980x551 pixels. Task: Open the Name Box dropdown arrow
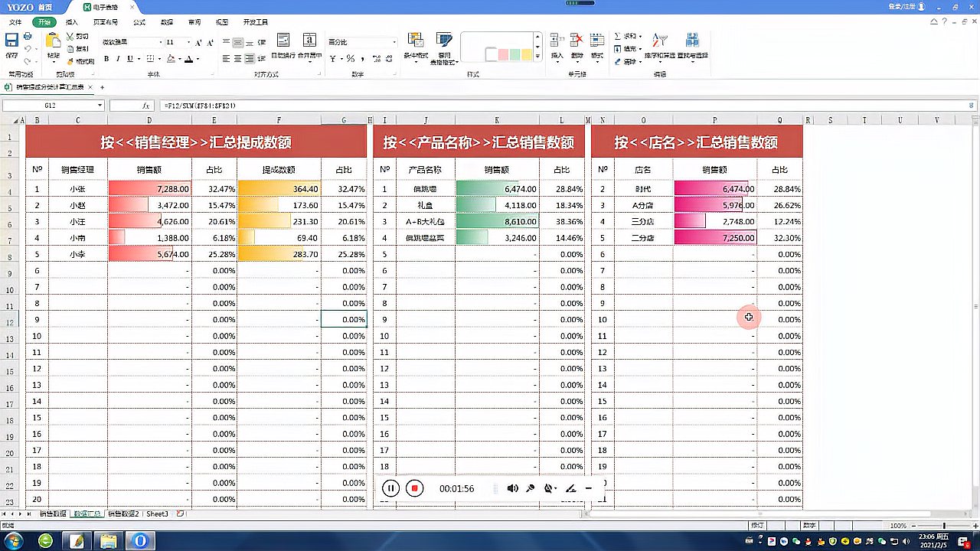(x=100, y=106)
